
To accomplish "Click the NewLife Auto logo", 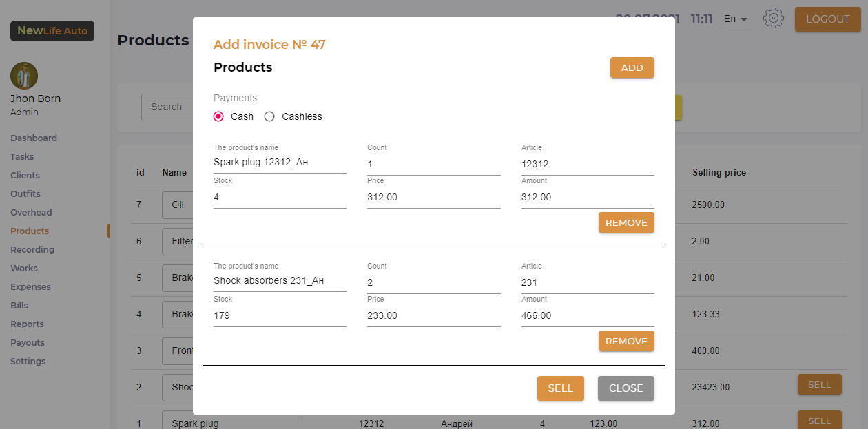I will point(52,31).
